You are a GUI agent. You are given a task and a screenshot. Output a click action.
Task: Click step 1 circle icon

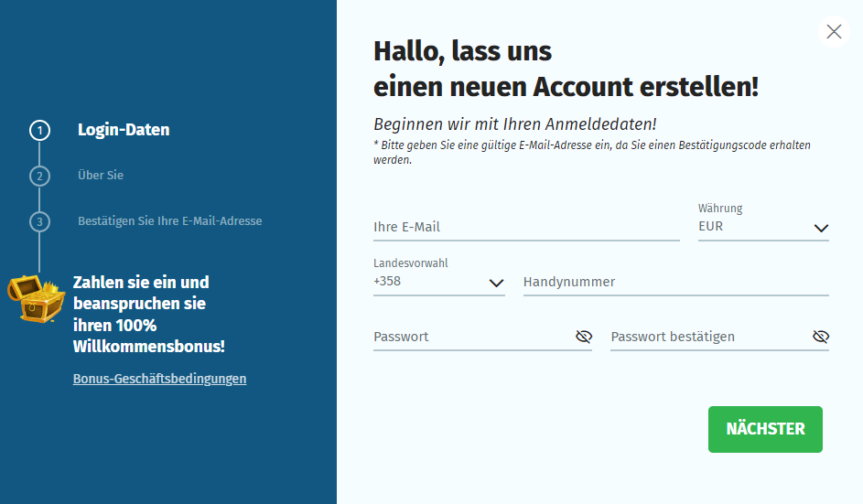pyautogui.click(x=39, y=130)
